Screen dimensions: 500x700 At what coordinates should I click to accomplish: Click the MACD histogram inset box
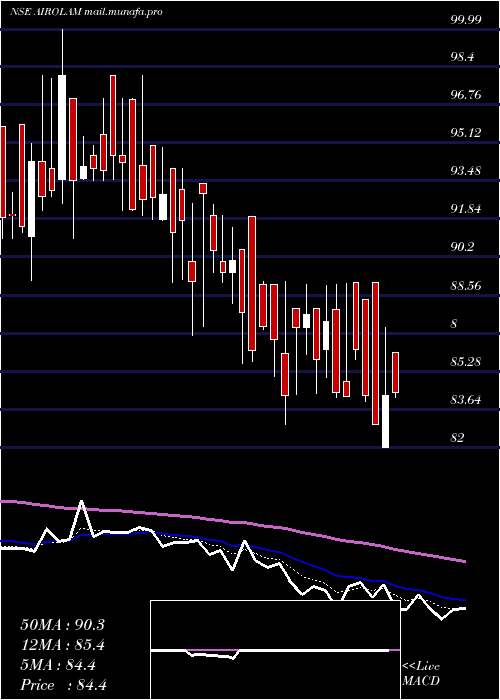click(275, 650)
